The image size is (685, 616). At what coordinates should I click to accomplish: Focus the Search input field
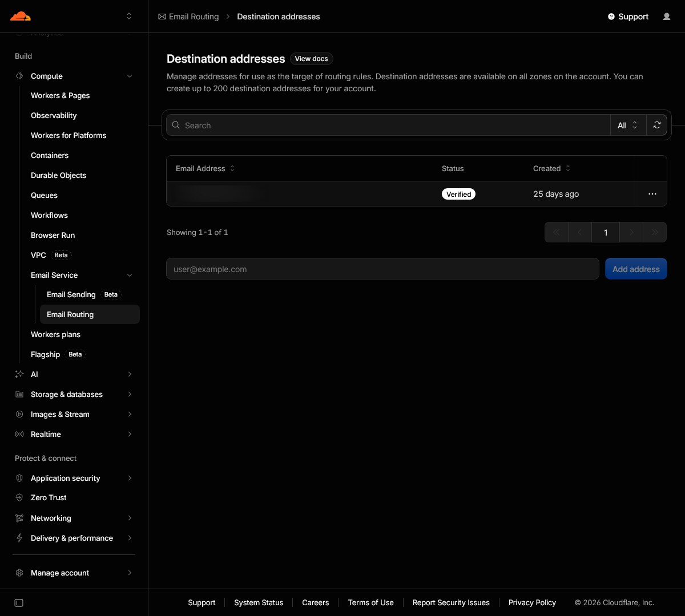388,125
